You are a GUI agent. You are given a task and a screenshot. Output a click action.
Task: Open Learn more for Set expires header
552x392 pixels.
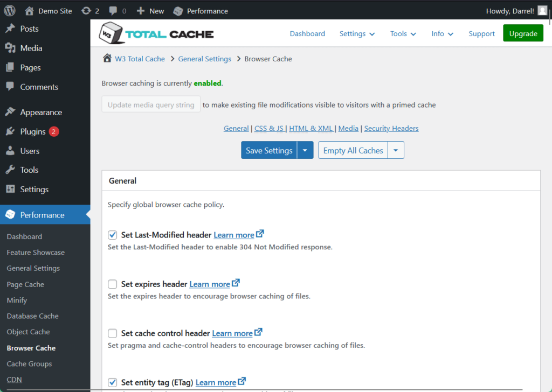(x=210, y=284)
